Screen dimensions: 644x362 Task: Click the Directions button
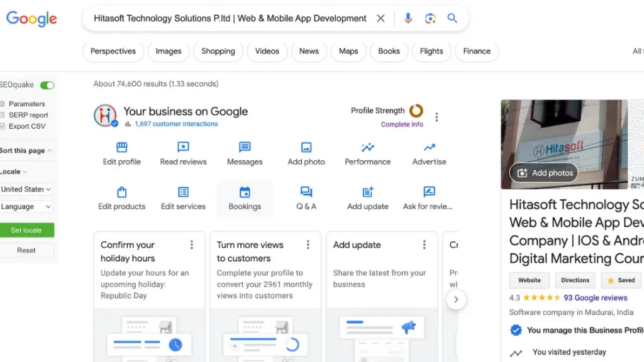tap(575, 280)
